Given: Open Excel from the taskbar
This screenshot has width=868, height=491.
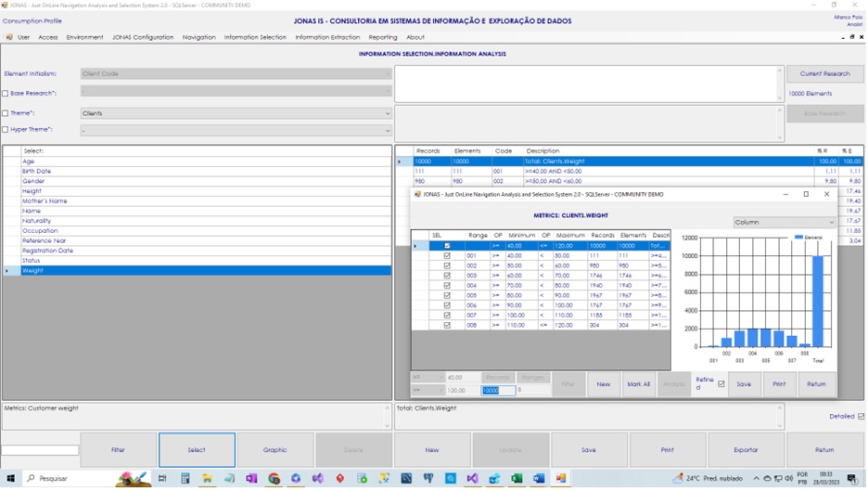Looking at the screenshot, I should tap(517, 479).
